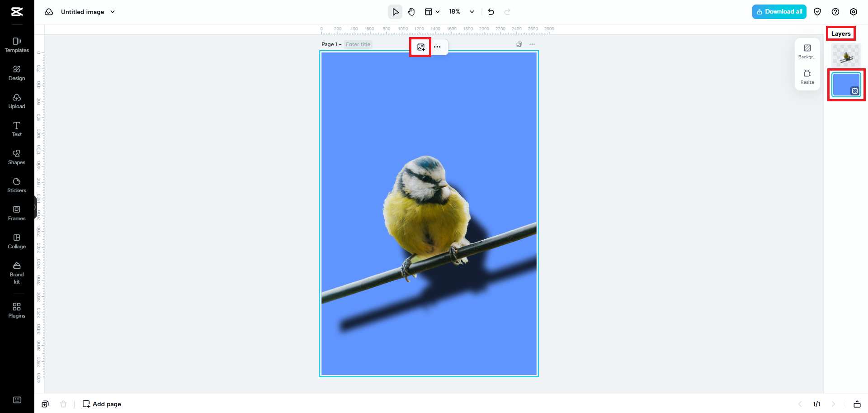Open the Text tab in sidebar

17,129
